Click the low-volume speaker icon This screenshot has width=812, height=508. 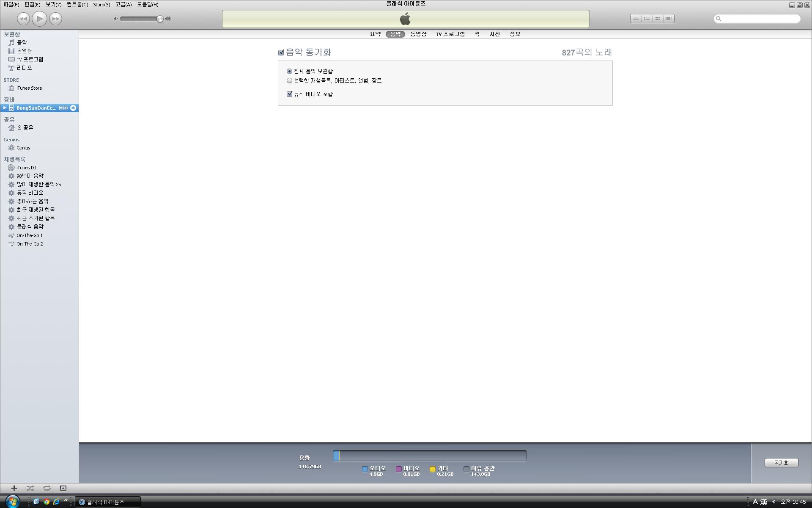pos(115,19)
